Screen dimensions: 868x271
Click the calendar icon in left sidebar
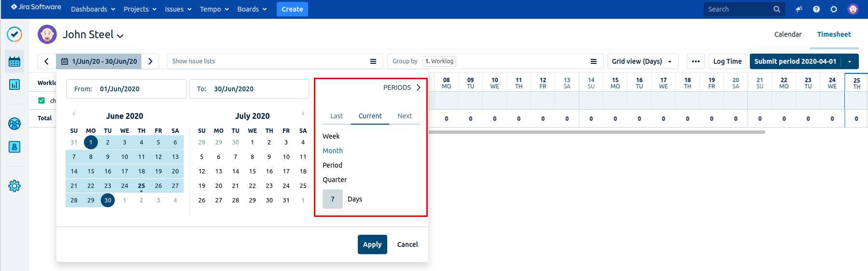click(14, 61)
